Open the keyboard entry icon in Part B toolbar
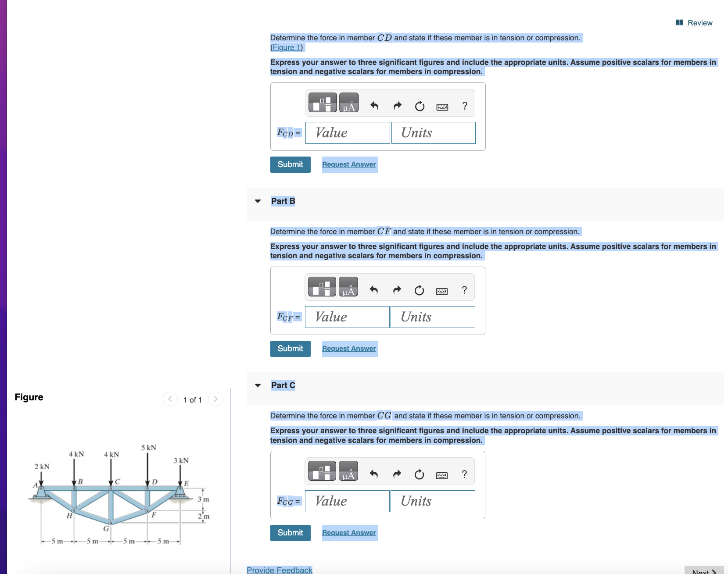The image size is (728, 574). pos(442,291)
